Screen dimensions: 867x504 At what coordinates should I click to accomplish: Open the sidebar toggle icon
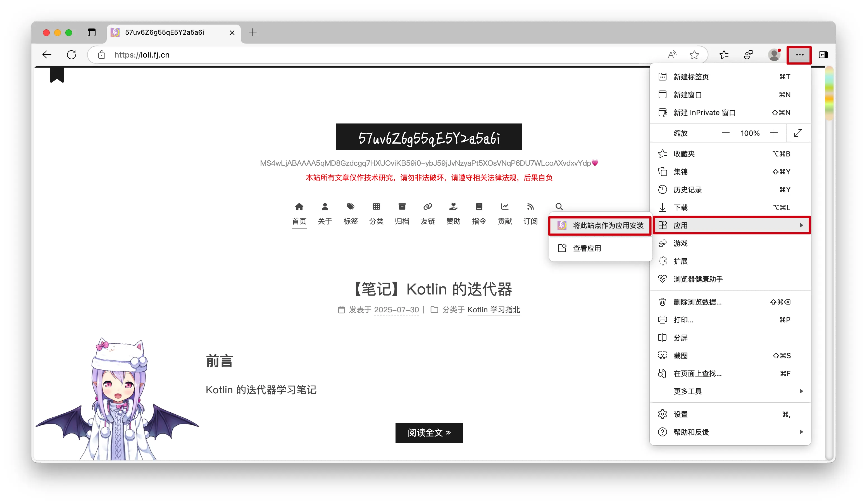pos(823,55)
